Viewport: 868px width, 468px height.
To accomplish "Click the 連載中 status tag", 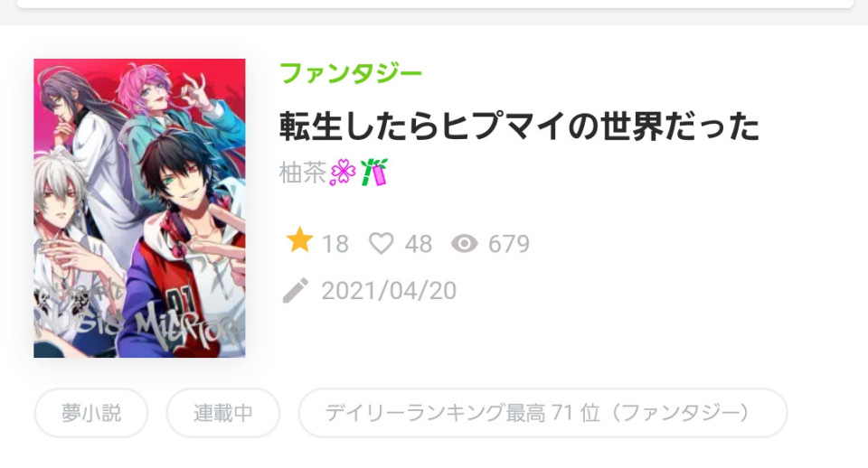I will pos(223,413).
